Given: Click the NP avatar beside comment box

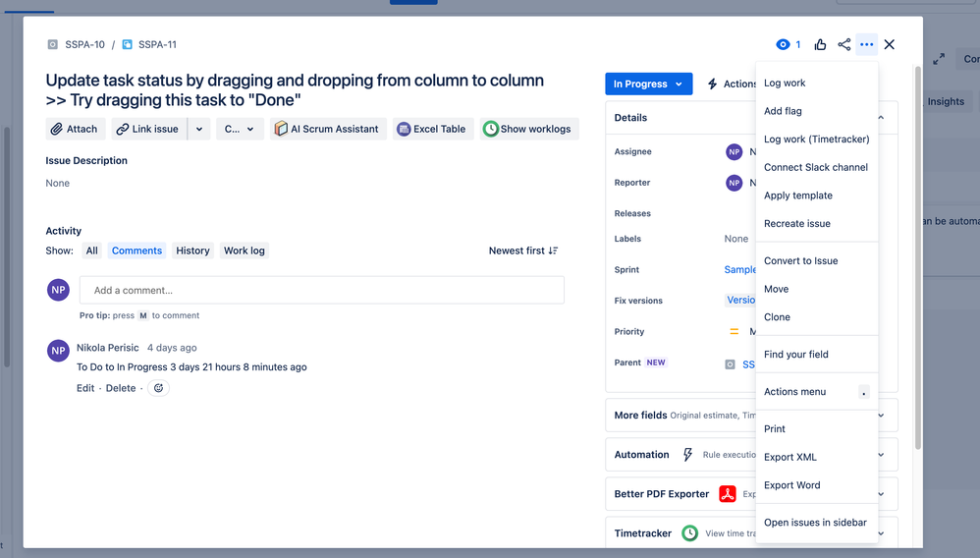Looking at the screenshot, I should tap(58, 290).
